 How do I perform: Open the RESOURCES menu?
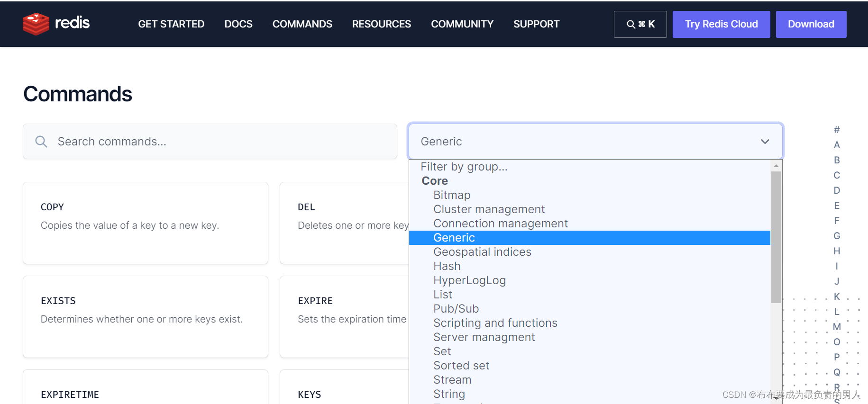(x=382, y=24)
